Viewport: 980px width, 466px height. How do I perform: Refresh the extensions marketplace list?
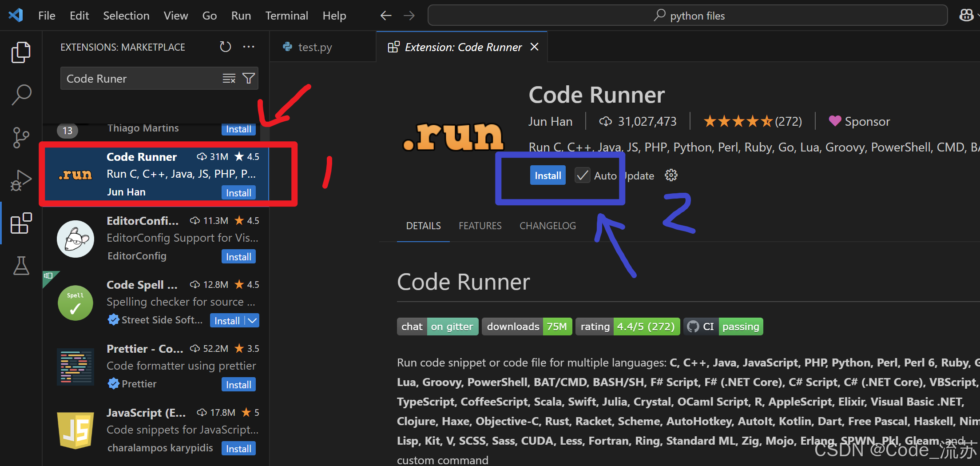coord(226,47)
